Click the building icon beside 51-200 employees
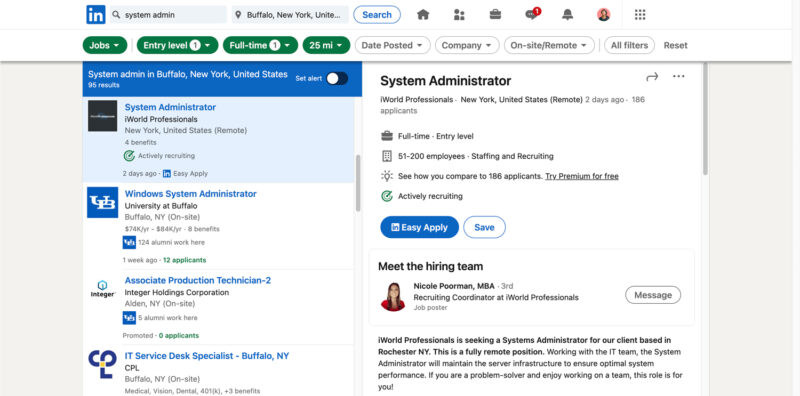 (x=387, y=156)
